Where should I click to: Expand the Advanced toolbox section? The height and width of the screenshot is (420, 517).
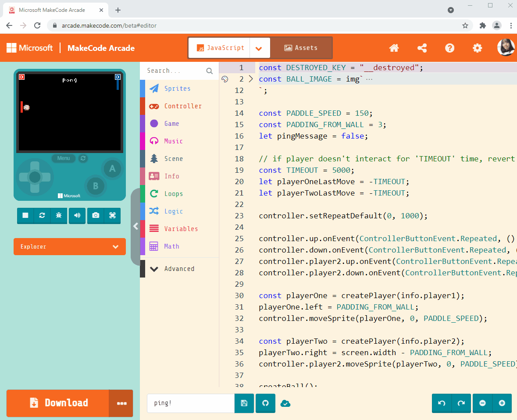point(179,269)
